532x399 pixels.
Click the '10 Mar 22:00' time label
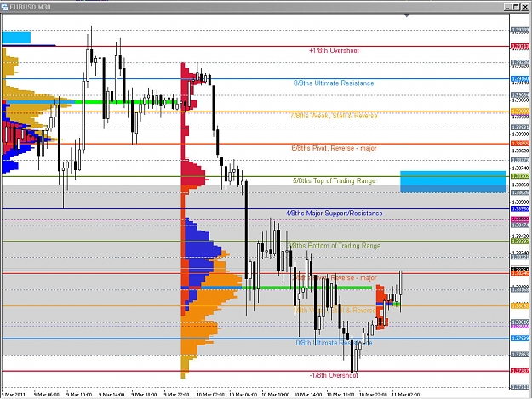[373, 395]
